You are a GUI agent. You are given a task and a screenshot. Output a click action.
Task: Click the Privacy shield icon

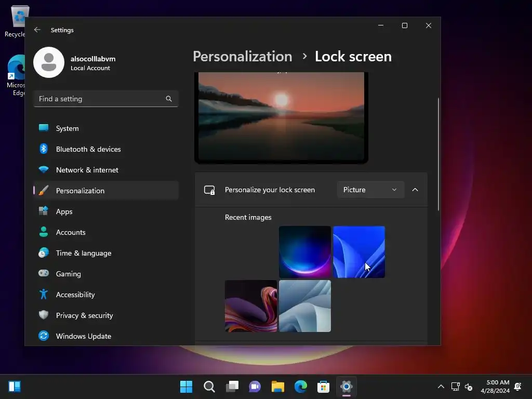pos(44,315)
